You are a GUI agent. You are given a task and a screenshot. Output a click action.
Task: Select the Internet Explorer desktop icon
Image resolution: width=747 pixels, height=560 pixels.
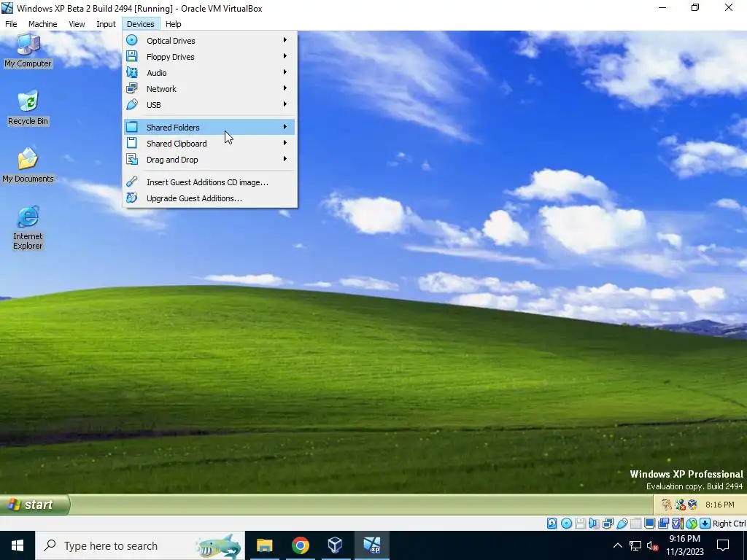28,227
